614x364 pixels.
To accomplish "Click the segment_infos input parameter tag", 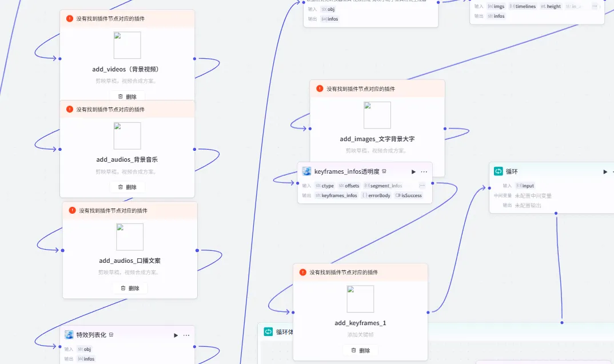I will 383,186.
